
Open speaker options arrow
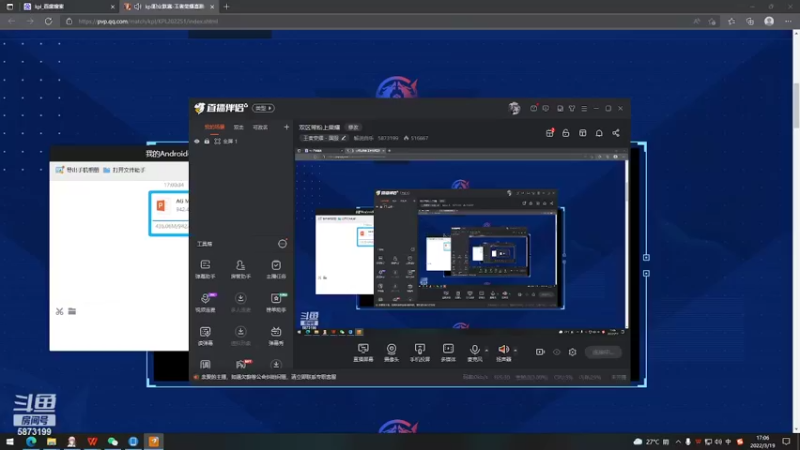(x=515, y=350)
